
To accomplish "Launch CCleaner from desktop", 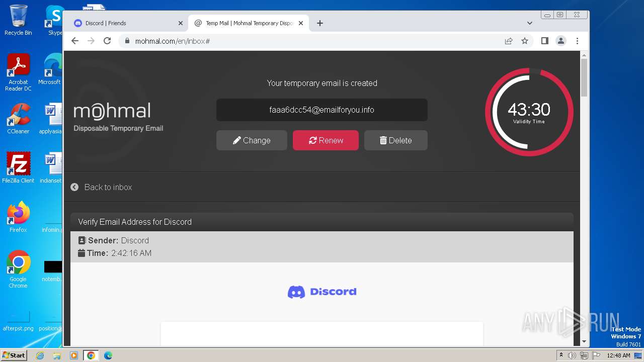I will [x=18, y=119].
